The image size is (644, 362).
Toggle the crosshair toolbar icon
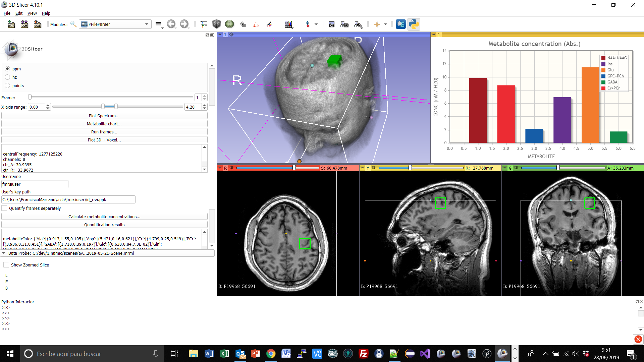[x=377, y=24]
